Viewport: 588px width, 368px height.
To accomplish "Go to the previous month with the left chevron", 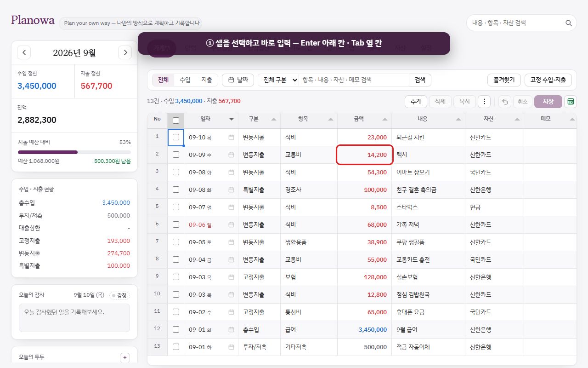I will (x=24, y=52).
